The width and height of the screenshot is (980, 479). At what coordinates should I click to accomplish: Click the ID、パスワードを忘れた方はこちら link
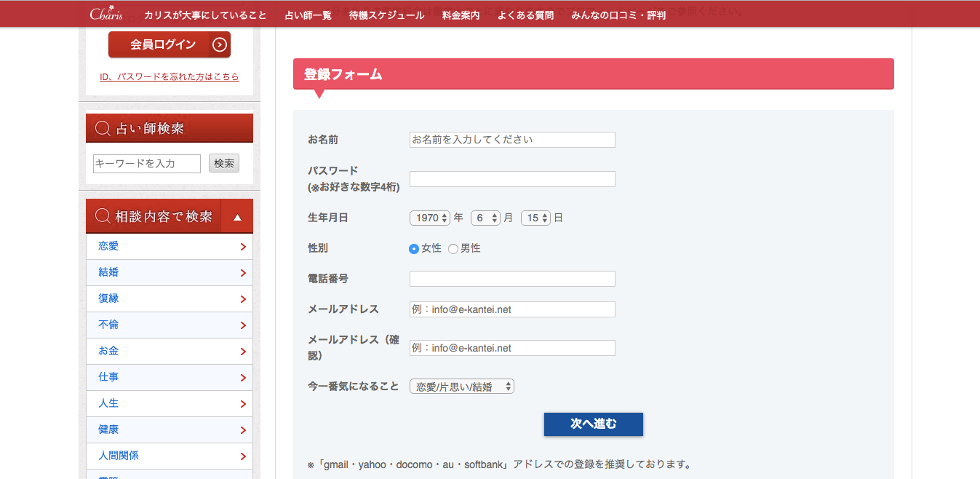(169, 76)
